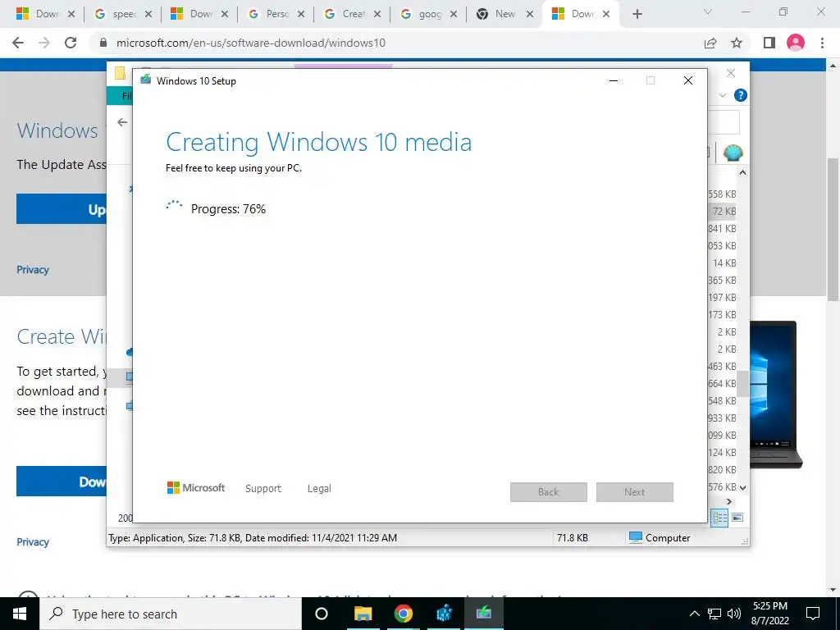Viewport: 840px width, 630px height.
Task: Click the taskbar search box
Action: coord(171,614)
